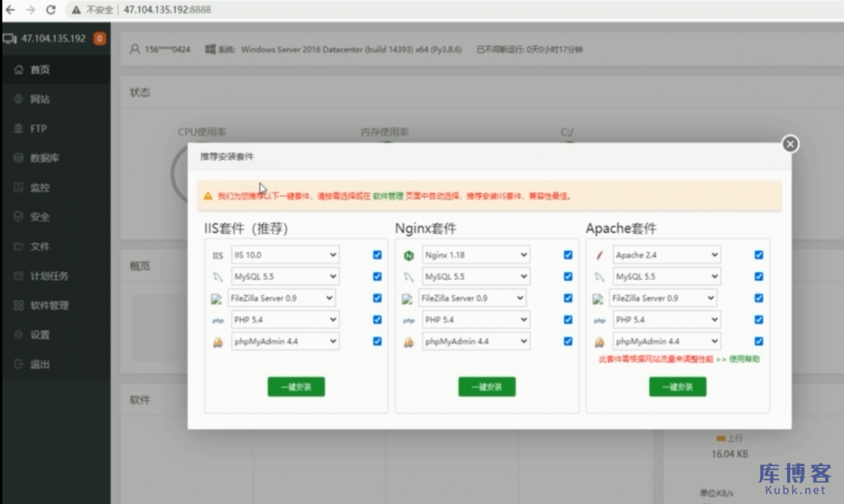This screenshot has width=844, height=504.
Task: Click the orange notification badge in sidebar
Action: pos(100,38)
